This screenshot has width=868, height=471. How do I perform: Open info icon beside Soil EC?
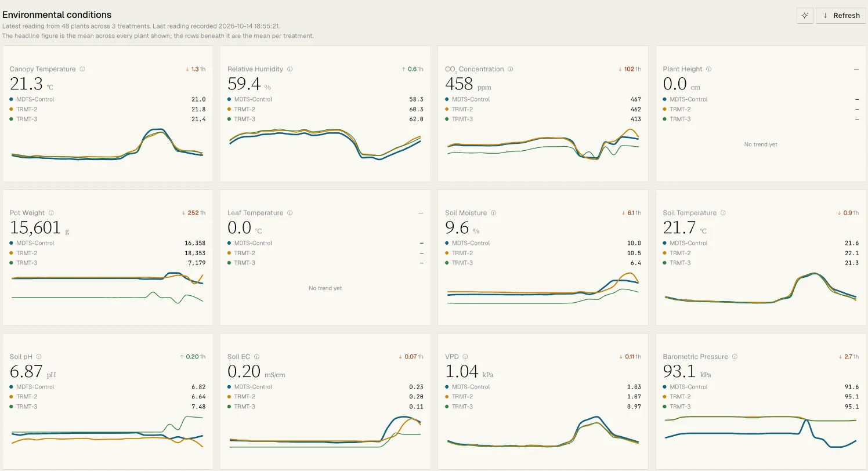[x=256, y=357]
